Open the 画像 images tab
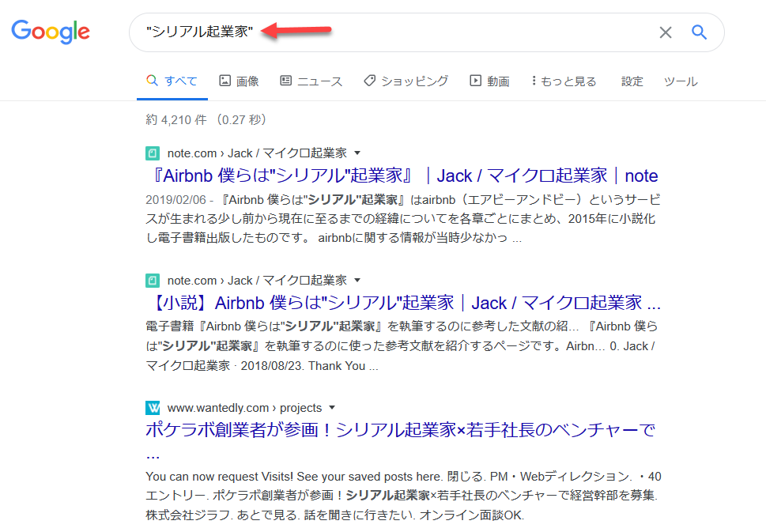The height and width of the screenshot is (532, 766). point(239,81)
